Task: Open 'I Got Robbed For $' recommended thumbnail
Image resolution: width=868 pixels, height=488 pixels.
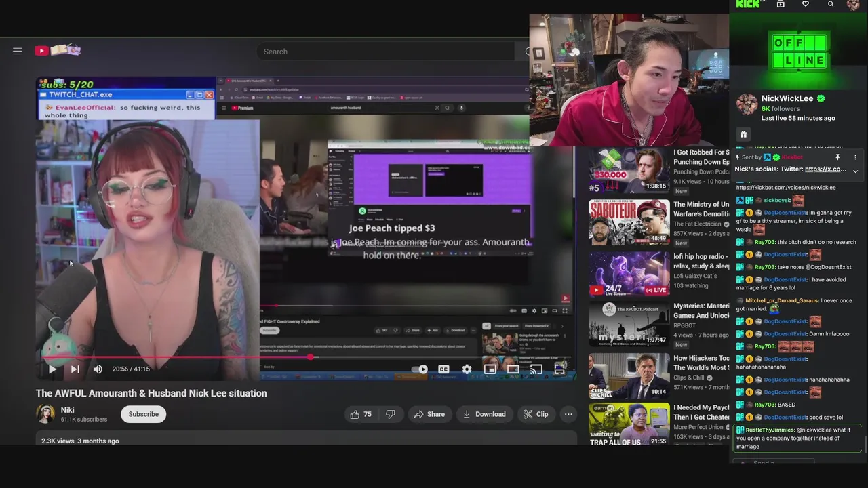Action: click(x=629, y=171)
